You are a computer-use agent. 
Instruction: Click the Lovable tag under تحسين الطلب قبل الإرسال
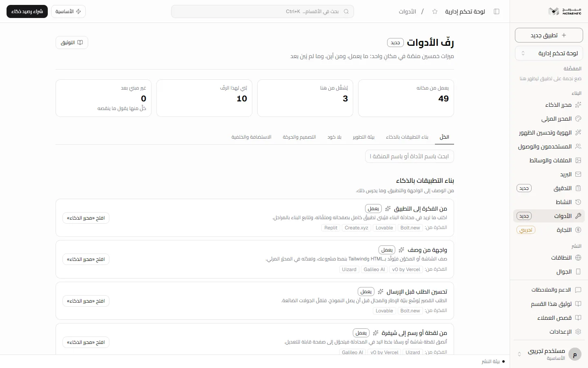384,311
